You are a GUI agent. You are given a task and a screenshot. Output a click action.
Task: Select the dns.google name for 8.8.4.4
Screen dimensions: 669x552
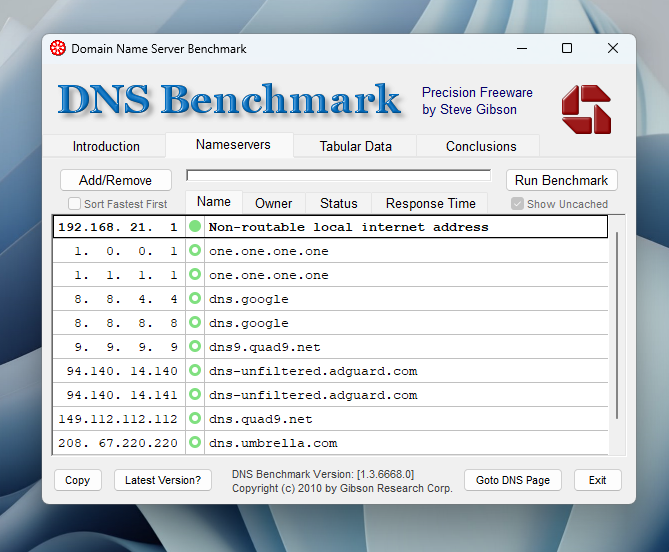click(249, 299)
